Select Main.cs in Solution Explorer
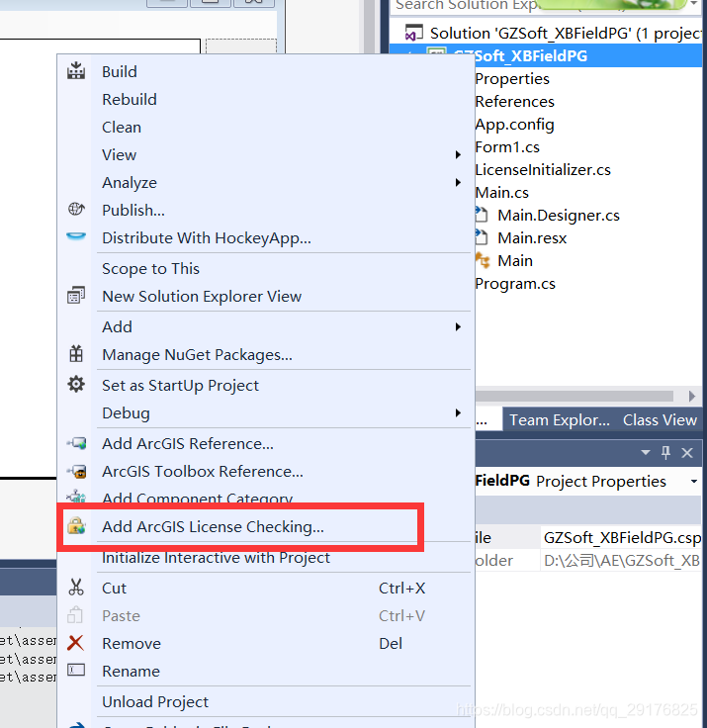 501,193
